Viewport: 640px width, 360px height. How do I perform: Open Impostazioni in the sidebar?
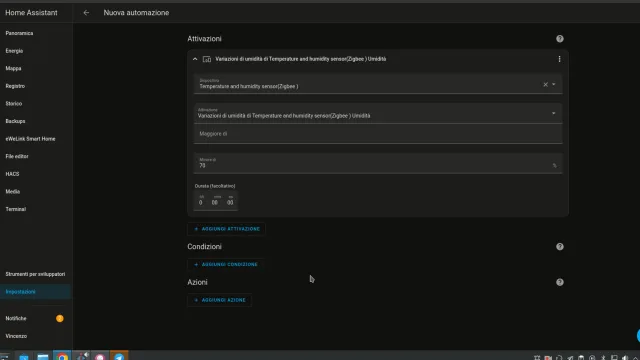pos(36,292)
